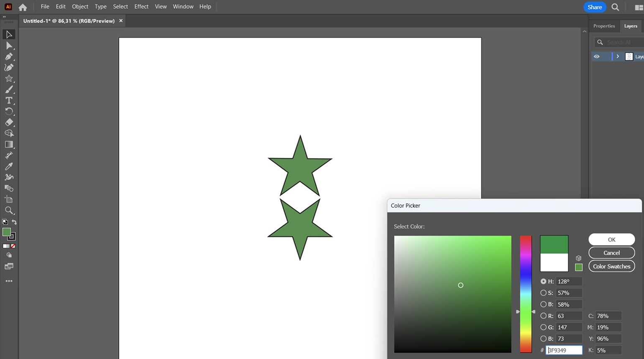Select the R red radio button
Image resolution: width=644 pixels, height=359 pixels.
pos(543,316)
